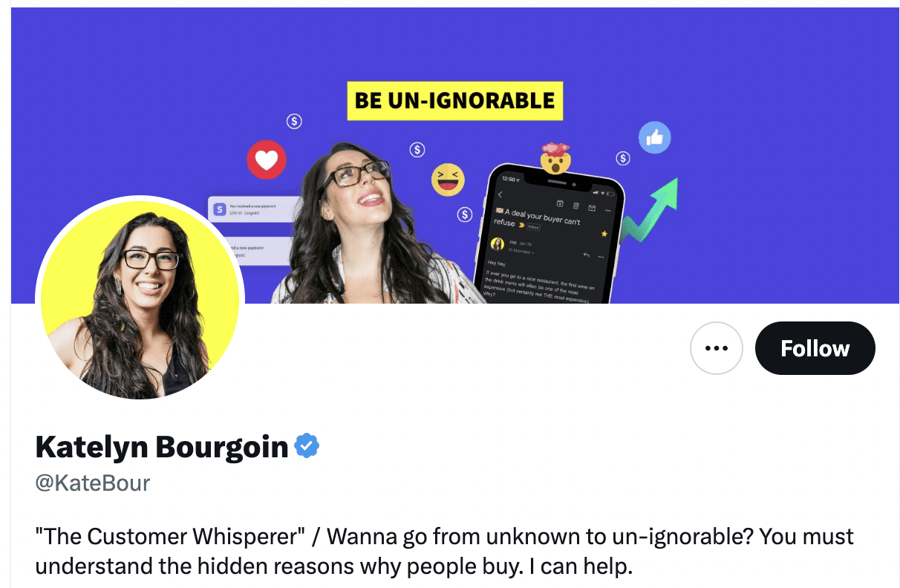900x588 pixels.
Task: Click the payment notification card with S icon
Action: pyautogui.click(x=252, y=209)
